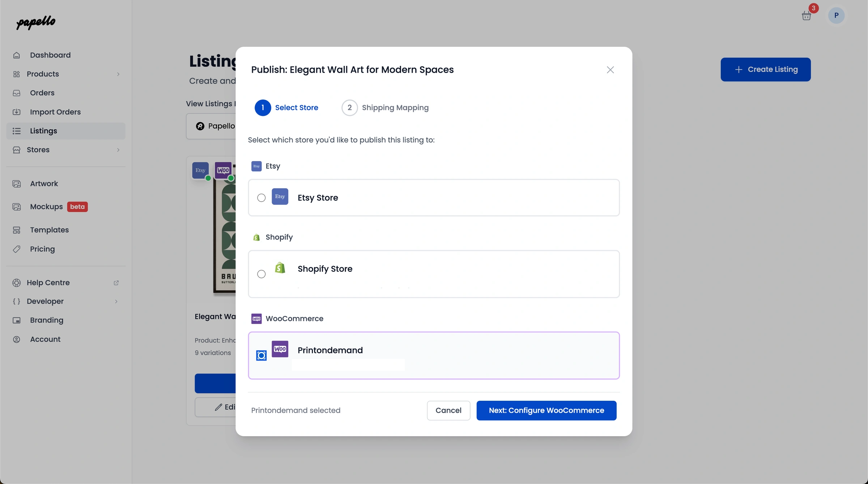Click Next: Configure WooCommerce
This screenshot has height=484, width=868.
coord(546,411)
